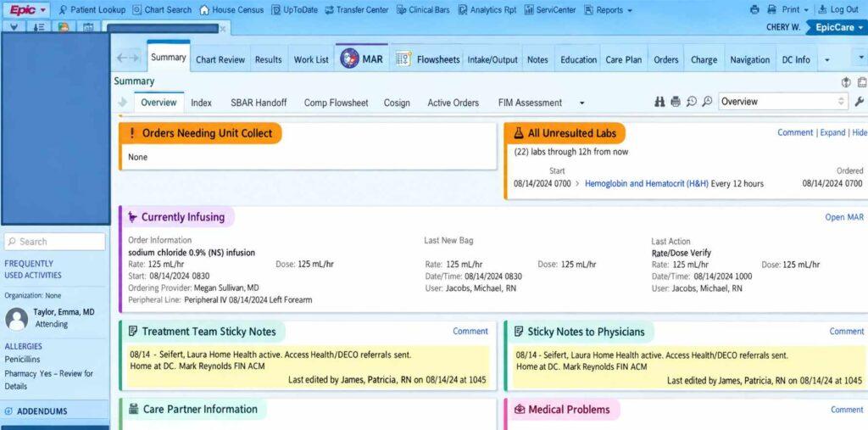Open the Charge activity tab
Image resolution: width=868 pixels, height=430 pixels.
point(704,60)
